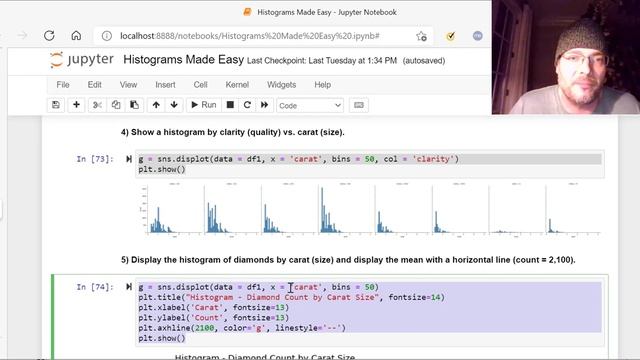640x360 pixels.
Task: Rename notebook title Histograms Made Easy
Action: 183,60
